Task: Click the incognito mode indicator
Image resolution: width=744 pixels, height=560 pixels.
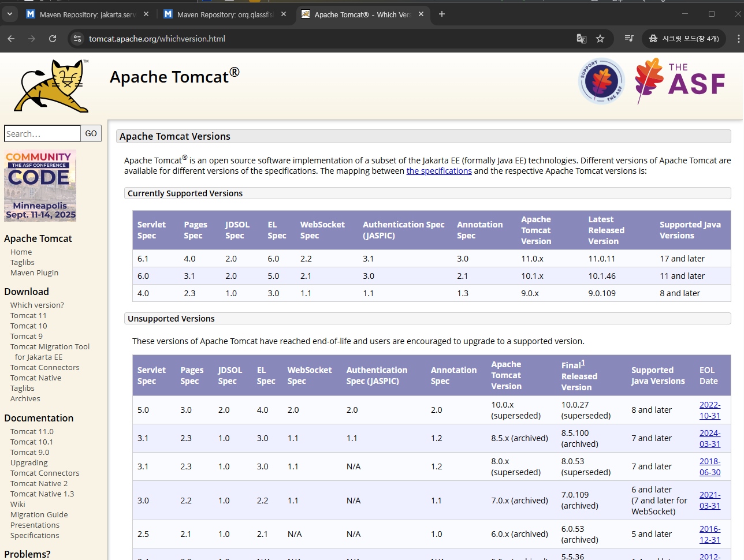Action: point(684,39)
